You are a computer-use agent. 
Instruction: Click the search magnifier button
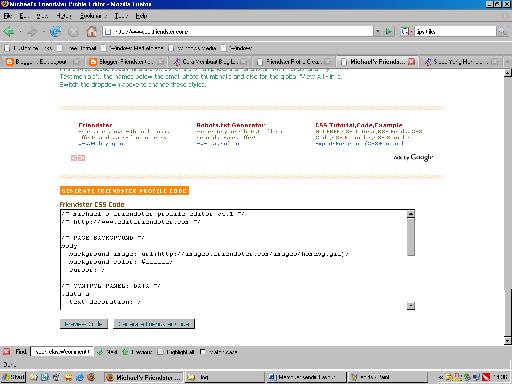point(502,32)
